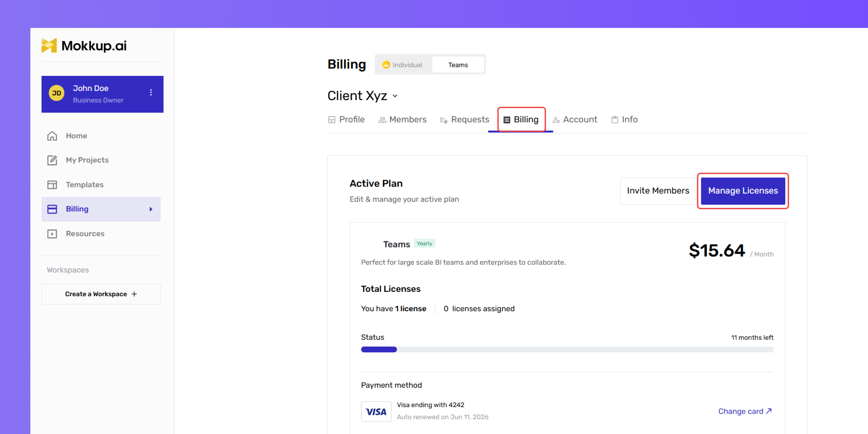Open the Members tab
The image size is (868, 434).
coord(402,120)
